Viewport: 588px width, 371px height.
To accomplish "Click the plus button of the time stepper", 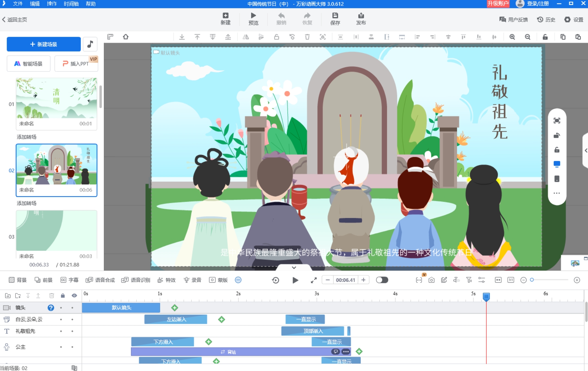I will tap(363, 280).
